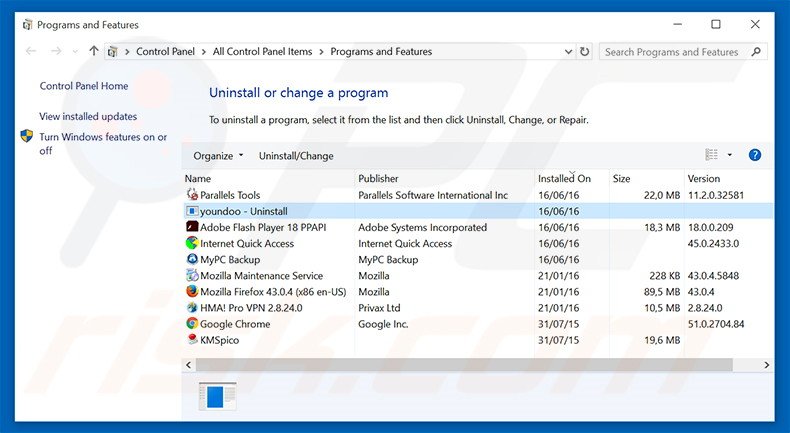
Task: Refresh the Programs and Features list
Action: coord(584,51)
